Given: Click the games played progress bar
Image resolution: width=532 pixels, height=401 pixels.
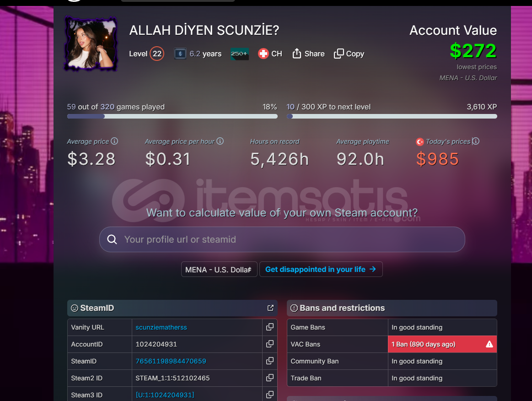Looking at the screenshot, I should [172, 116].
